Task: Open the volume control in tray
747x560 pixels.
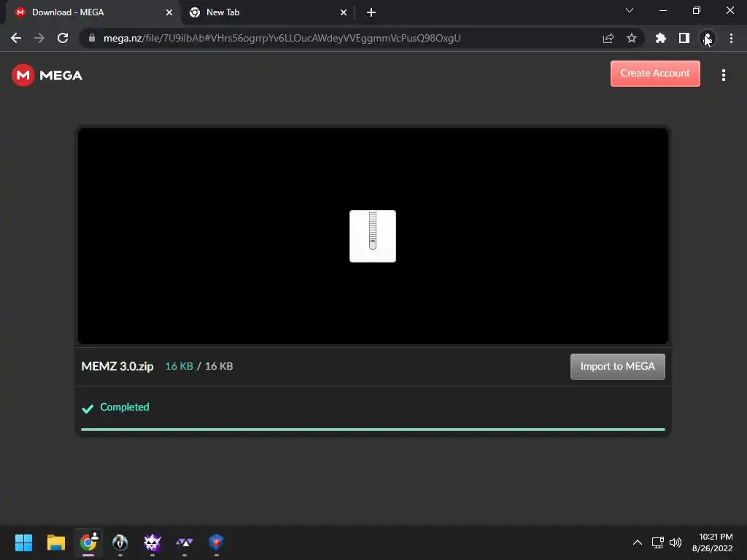Action: pos(675,542)
